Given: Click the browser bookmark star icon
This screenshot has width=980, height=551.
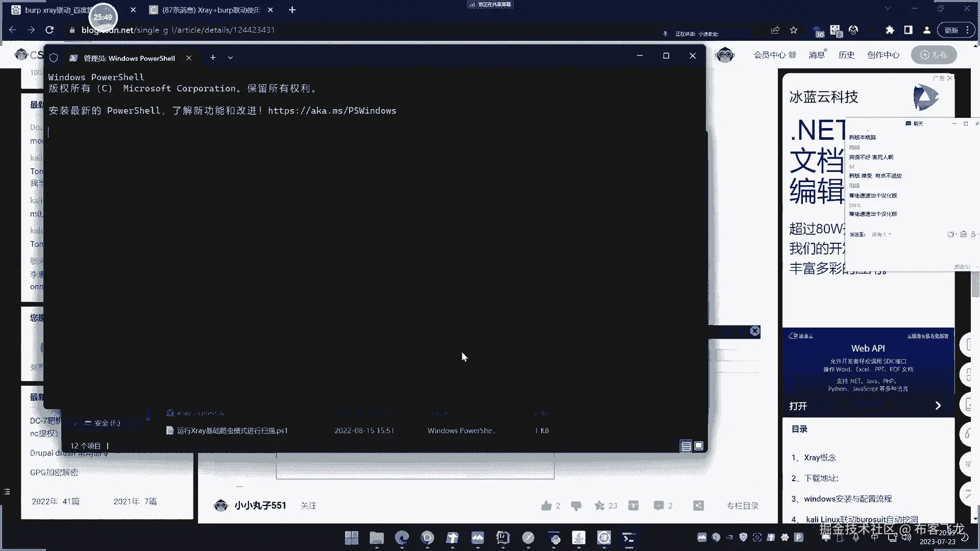Looking at the screenshot, I should pyautogui.click(x=794, y=30).
